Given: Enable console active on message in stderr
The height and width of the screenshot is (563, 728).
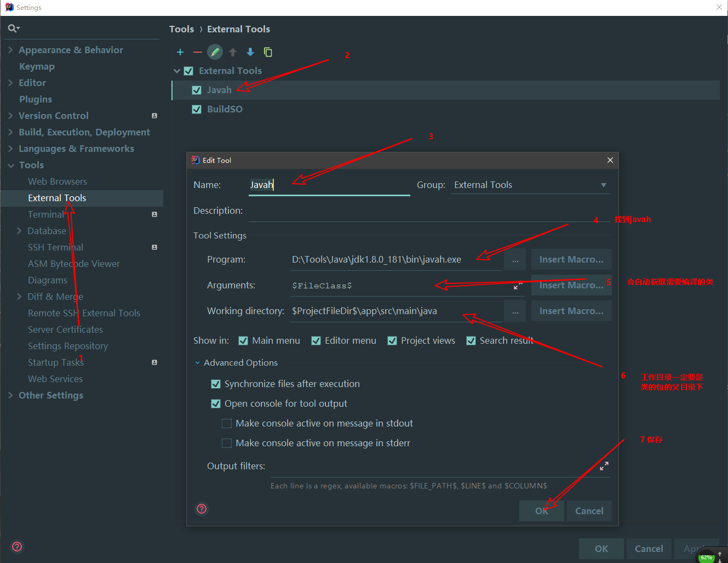Looking at the screenshot, I should 227,443.
